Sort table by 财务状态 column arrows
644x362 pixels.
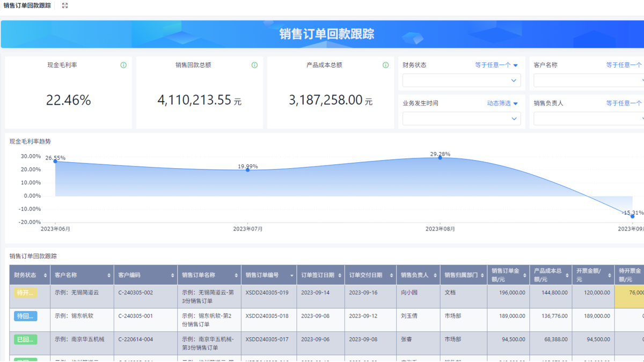coord(45,275)
